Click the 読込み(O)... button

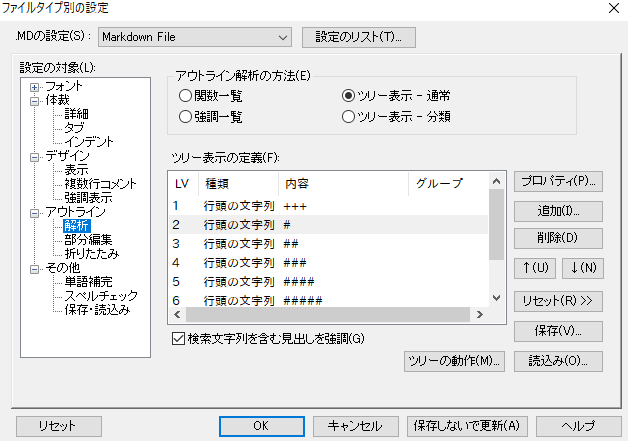pos(558,361)
